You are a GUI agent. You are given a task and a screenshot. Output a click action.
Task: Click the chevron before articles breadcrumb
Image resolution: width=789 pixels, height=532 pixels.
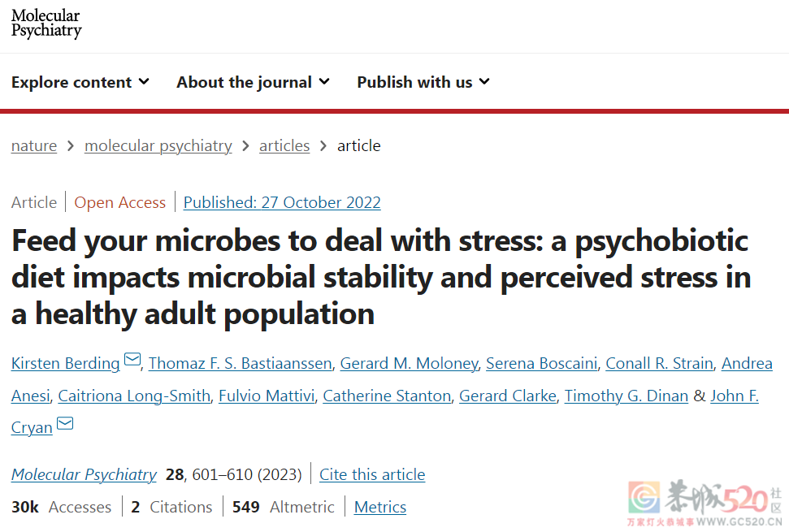point(245,146)
